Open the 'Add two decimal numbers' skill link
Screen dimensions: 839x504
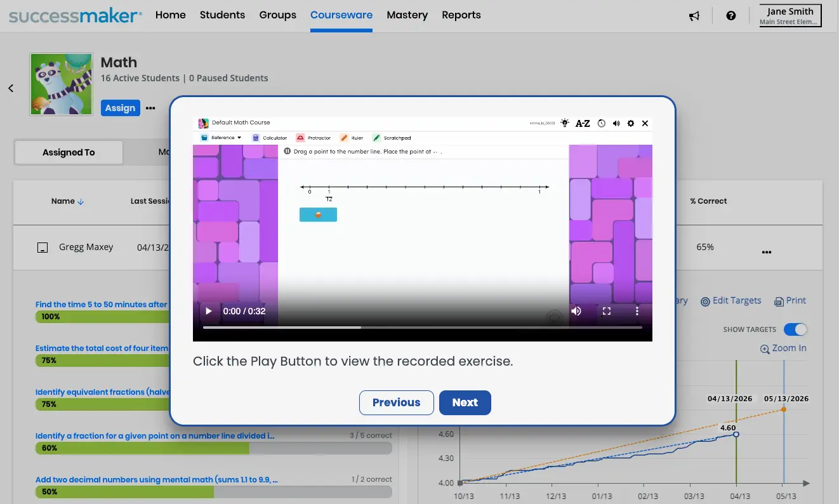coord(157,480)
